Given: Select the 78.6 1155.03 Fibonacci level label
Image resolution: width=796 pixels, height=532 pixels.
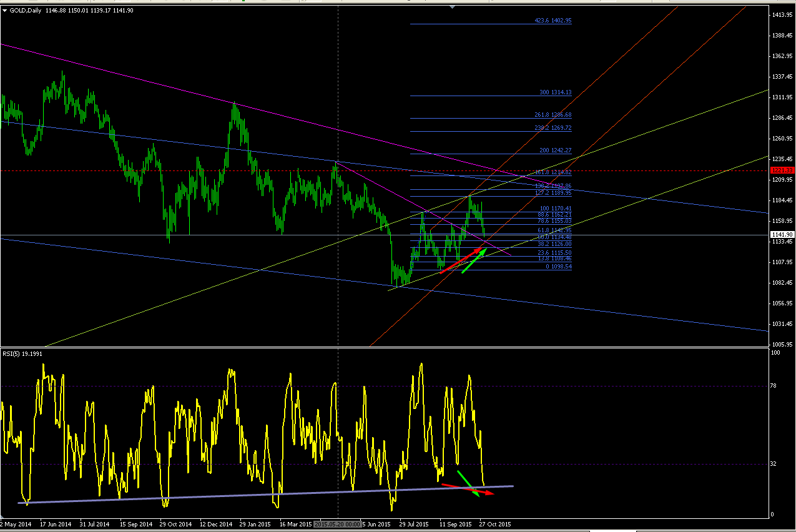Looking at the screenshot, I should click(x=554, y=221).
